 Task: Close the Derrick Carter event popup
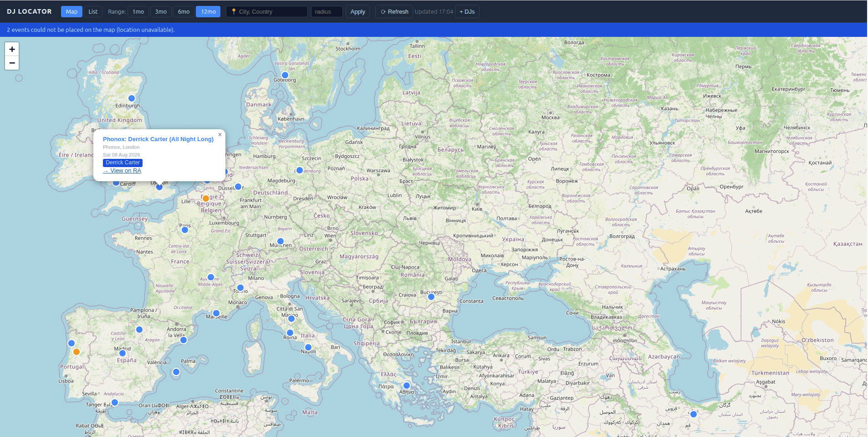point(220,135)
